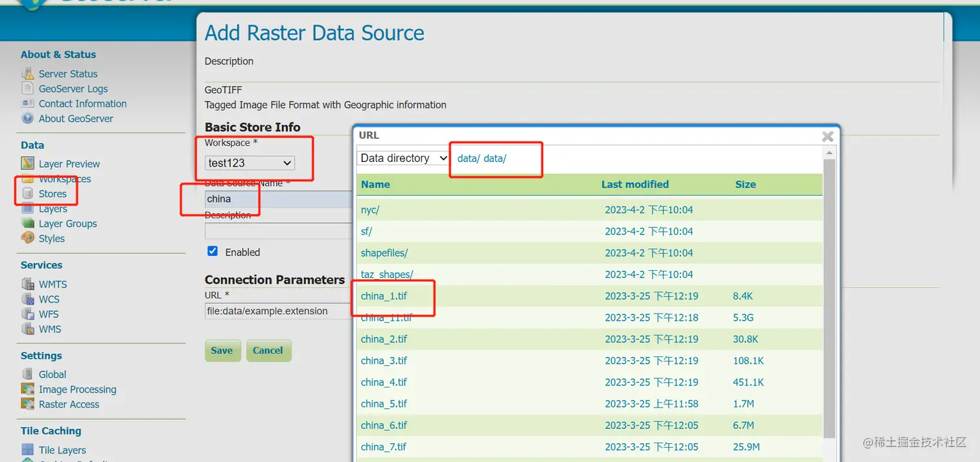The height and width of the screenshot is (462, 980).
Task: Click the Contact Information icon
Action: tap(28, 104)
